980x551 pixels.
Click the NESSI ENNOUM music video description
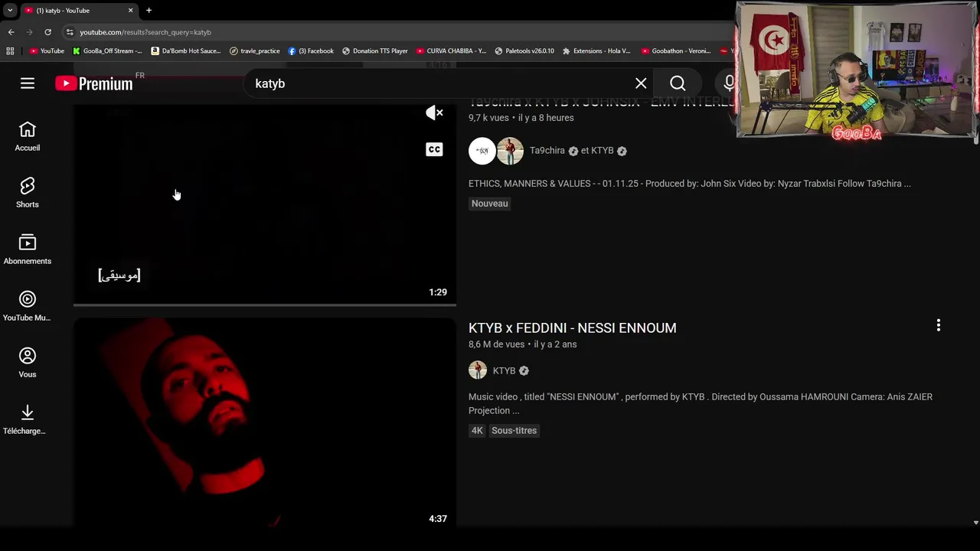coord(701,403)
